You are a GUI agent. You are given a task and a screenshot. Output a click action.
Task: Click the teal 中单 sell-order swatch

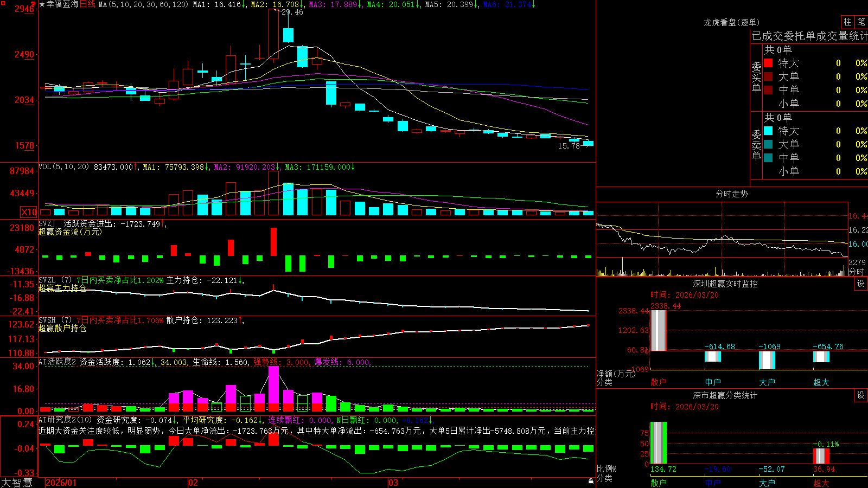coord(768,158)
